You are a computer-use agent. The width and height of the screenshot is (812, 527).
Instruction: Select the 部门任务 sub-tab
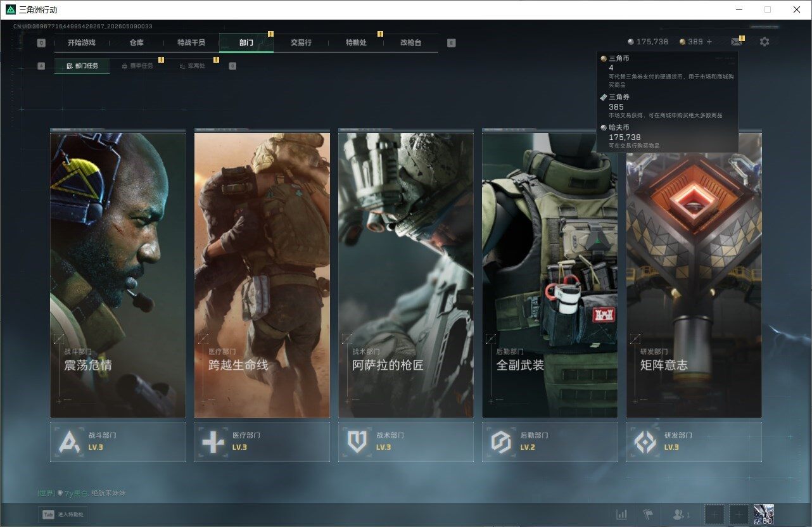82,66
